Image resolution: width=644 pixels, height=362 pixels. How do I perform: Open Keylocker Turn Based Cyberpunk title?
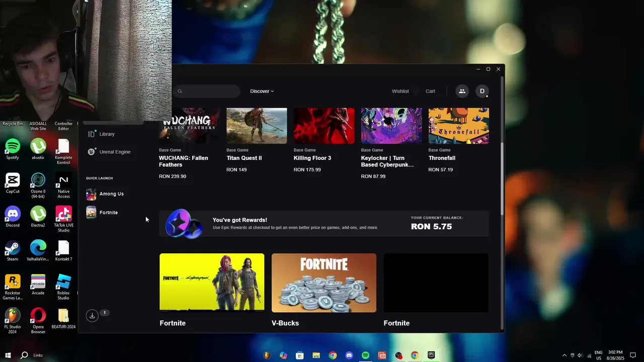387,161
